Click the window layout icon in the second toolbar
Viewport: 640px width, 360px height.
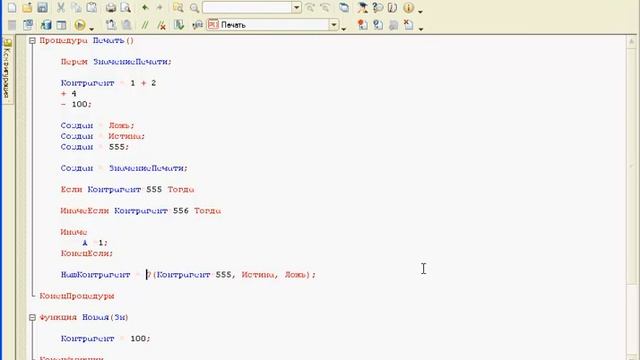pos(61,25)
